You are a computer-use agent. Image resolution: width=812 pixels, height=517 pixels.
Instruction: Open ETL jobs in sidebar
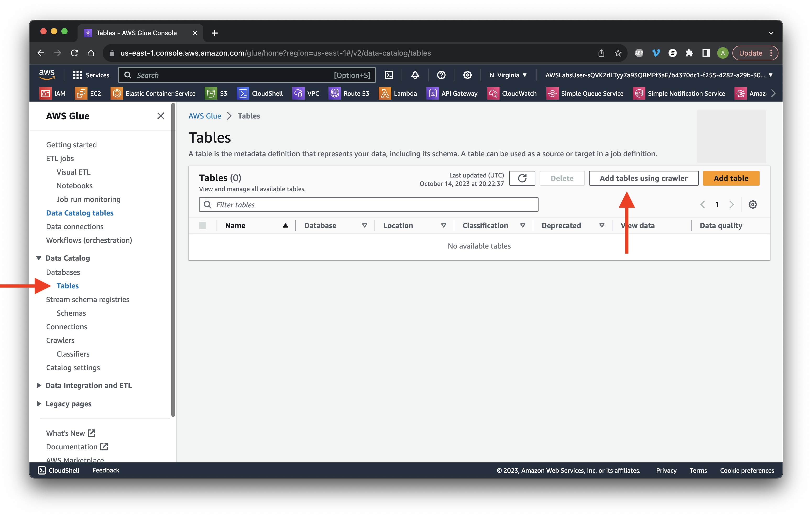[x=60, y=158]
